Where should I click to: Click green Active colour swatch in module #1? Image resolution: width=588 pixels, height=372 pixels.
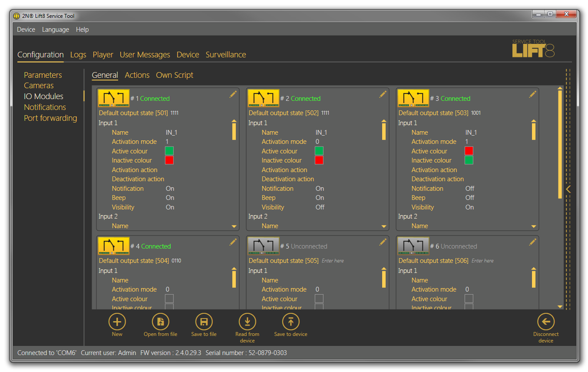coord(169,151)
